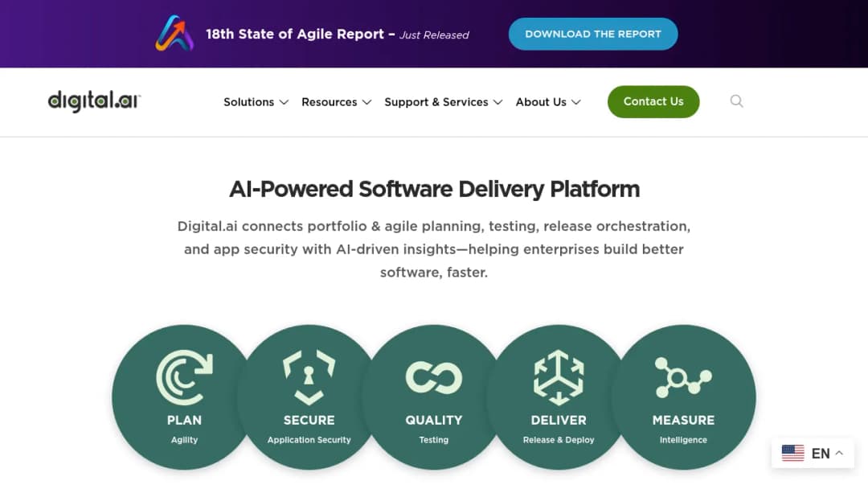The width and height of the screenshot is (868, 489).
Task: Open the PLAN Agility link
Action: 184,397
